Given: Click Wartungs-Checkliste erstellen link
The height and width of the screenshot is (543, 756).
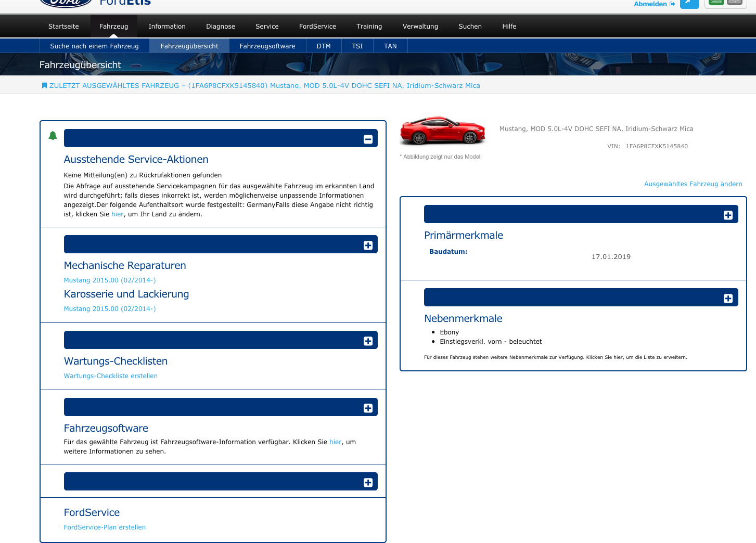Looking at the screenshot, I should tap(111, 376).
